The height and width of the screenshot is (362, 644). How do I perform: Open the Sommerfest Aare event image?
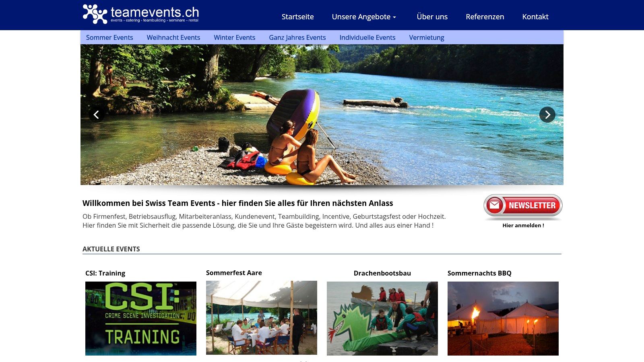(262, 318)
